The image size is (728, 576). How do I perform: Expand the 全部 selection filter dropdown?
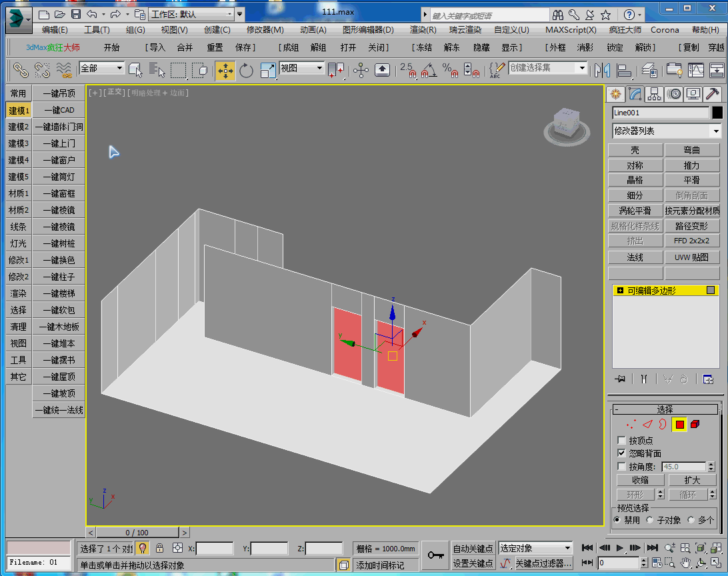(x=102, y=68)
